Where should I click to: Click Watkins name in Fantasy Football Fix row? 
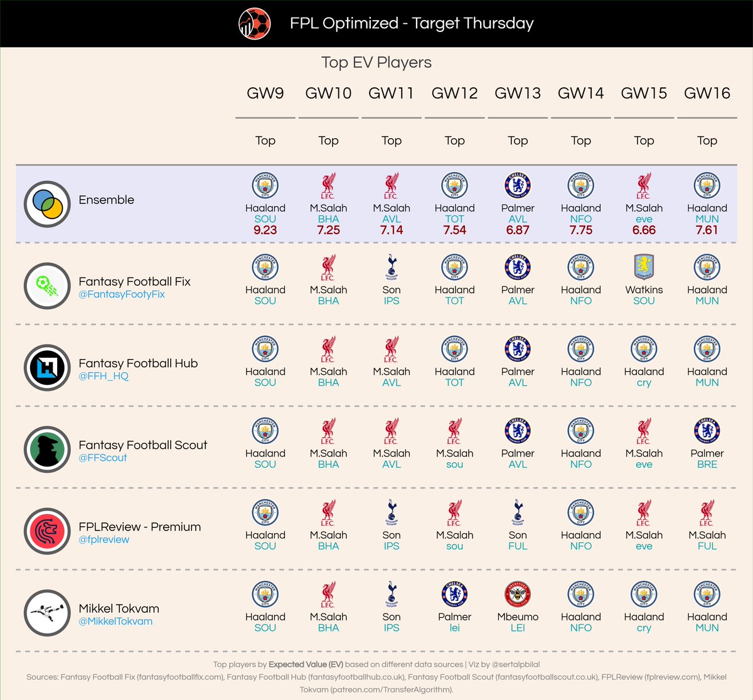(644, 289)
